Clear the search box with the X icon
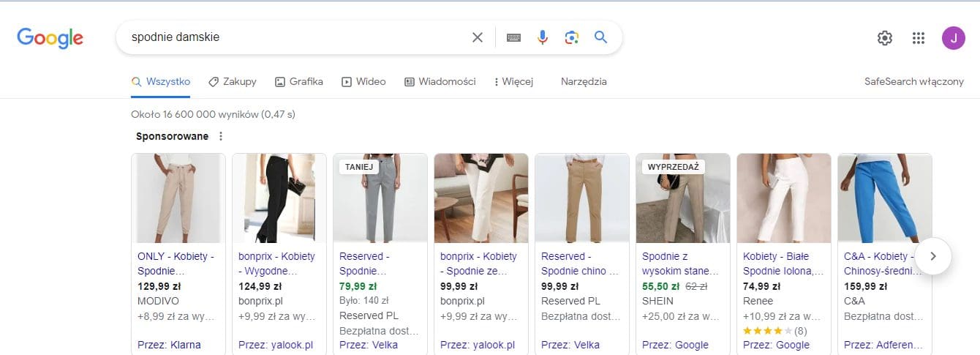This screenshot has width=980, height=355. click(x=478, y=37)
